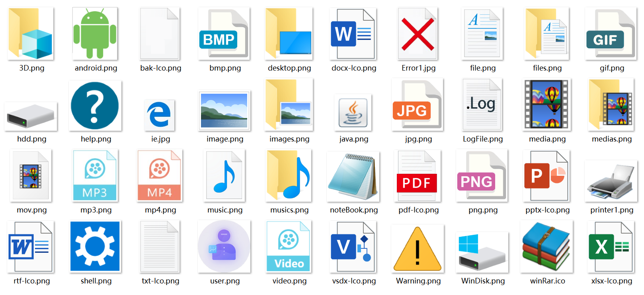This screenshot has height=295, width=644.
Task: Click the rtf-Ico.png Word document icon
Action: 31,246
